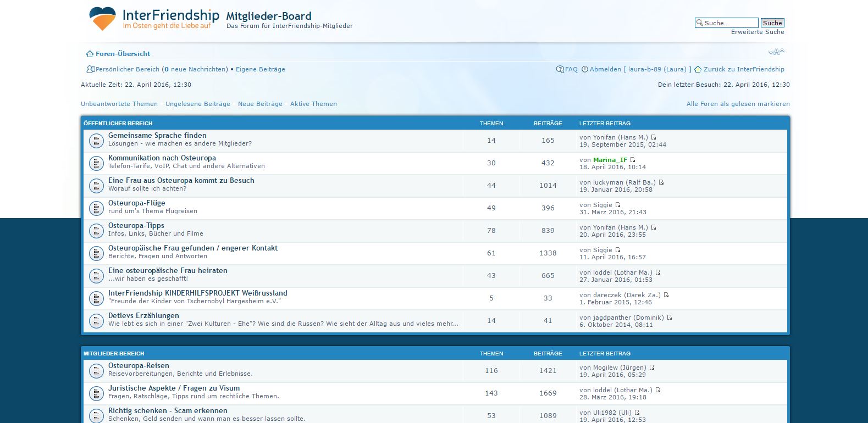
Task: Click the Suche button
Action: point(772,23)
